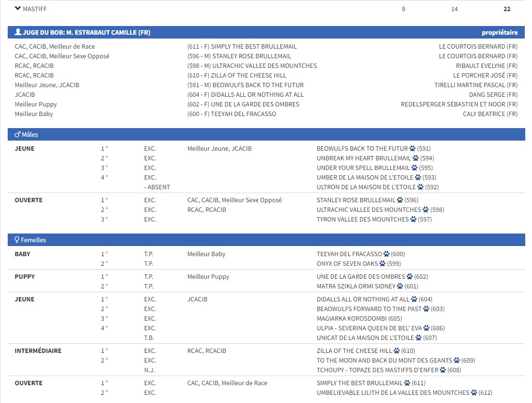Click 'Meilleur Jeune, JCACIB' in males JEUNE row
Viewport: 532px width, 403px height.
[x=219, y=148]
